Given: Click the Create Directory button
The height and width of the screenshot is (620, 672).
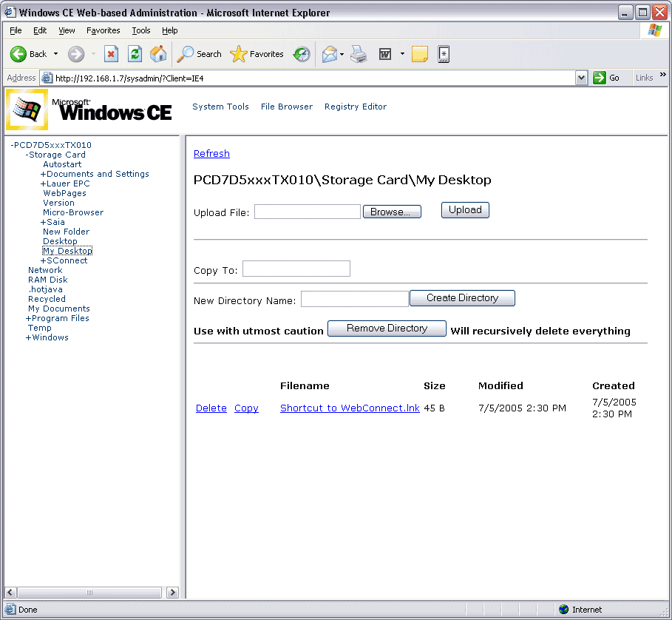Looking at the screenshot, I should pos(463,298).
